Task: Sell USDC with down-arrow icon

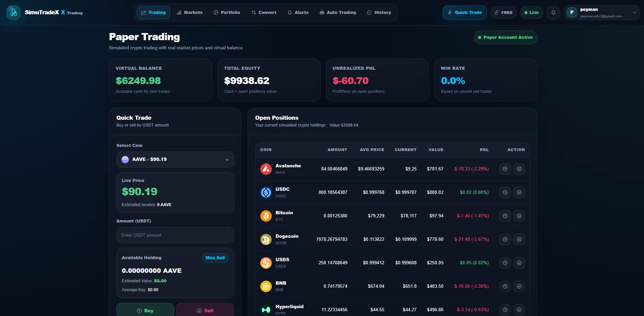Action: pos(519,192)
